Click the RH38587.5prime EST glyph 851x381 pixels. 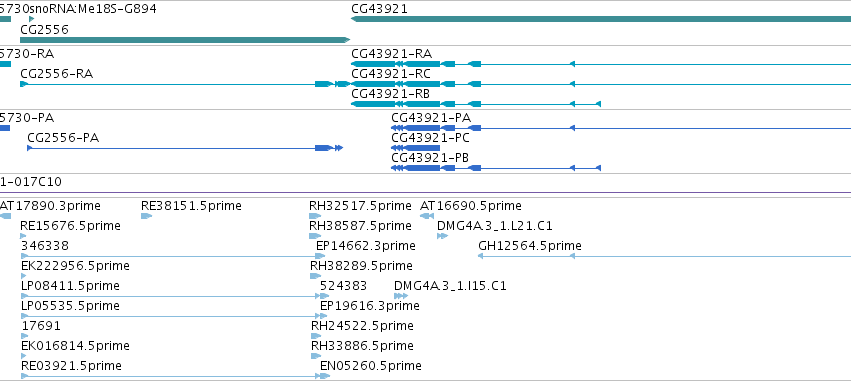[315, 236]
